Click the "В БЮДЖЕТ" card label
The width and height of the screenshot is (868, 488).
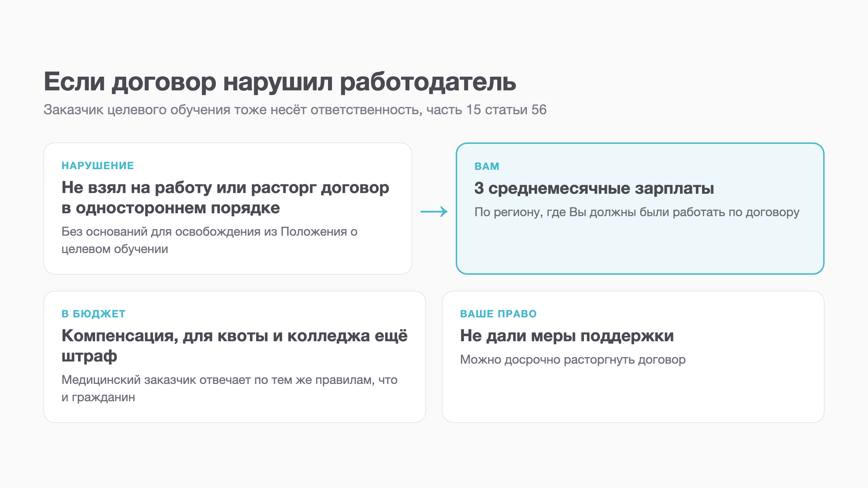pos(94,314)
